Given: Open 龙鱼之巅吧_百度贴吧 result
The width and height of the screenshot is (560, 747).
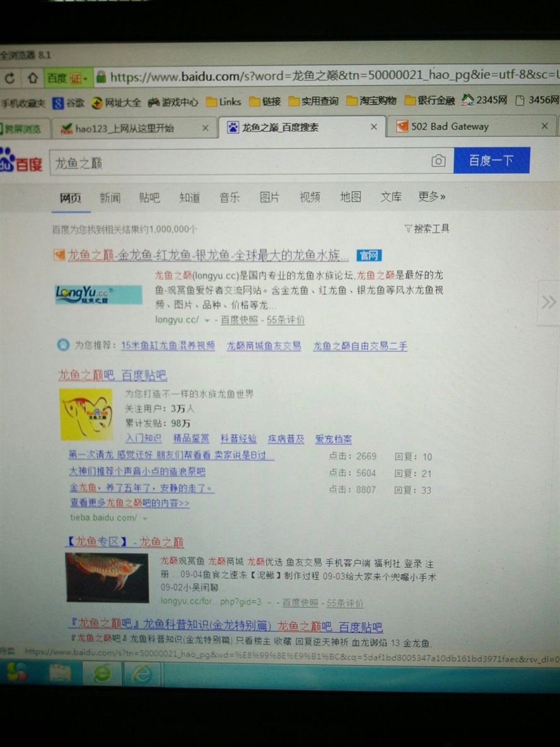Looking at the screenshot, I should (112, 375).
